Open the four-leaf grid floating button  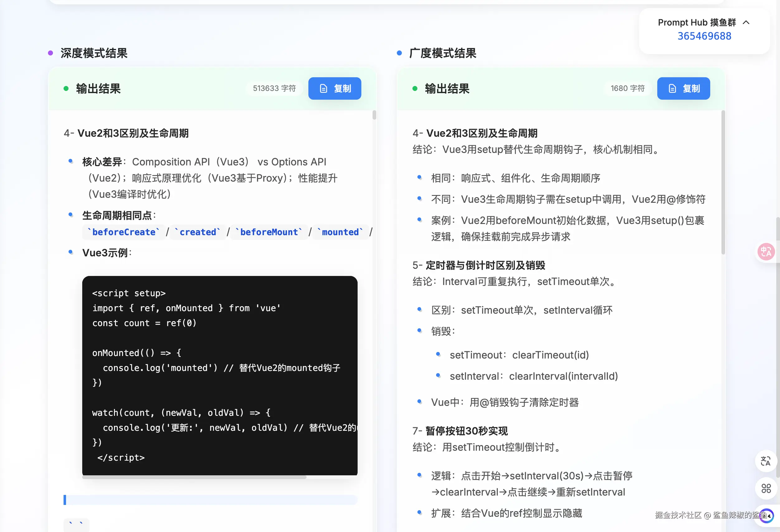pos(766,488)
